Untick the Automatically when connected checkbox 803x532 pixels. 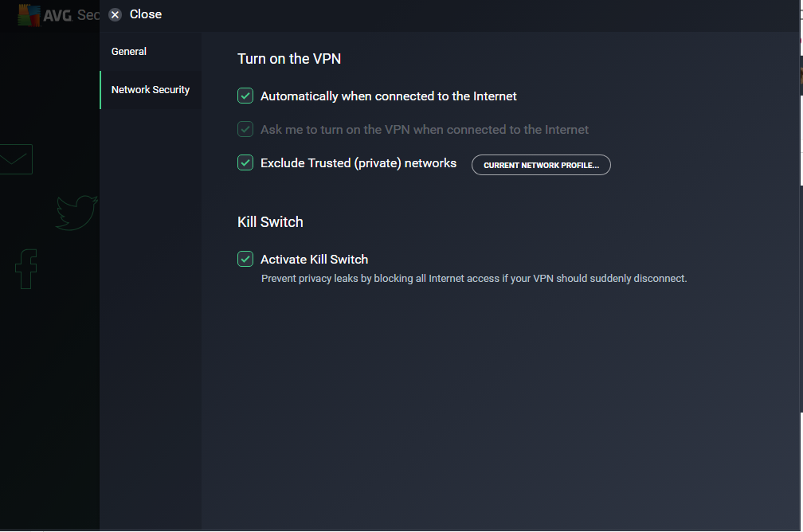point(245,96)
